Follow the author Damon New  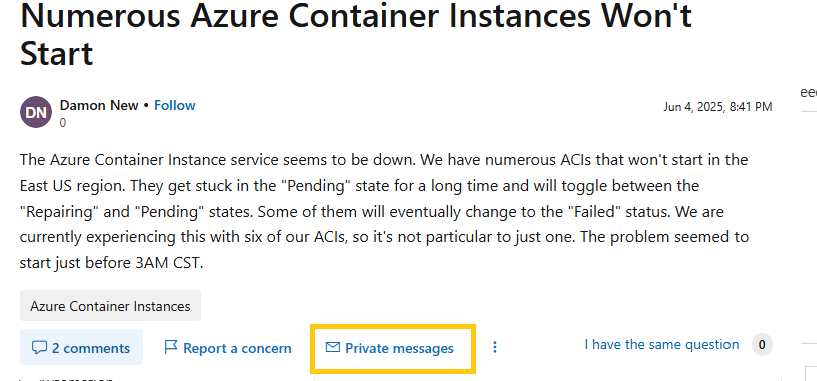coord(175,105)
